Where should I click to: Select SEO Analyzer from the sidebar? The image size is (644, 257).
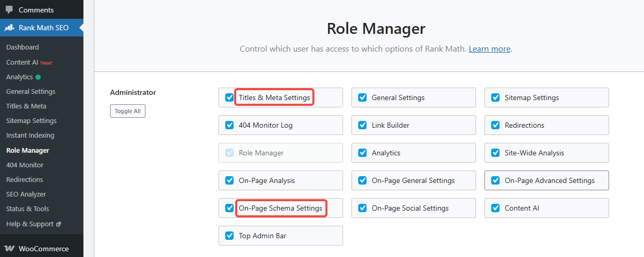coord(26,194)
